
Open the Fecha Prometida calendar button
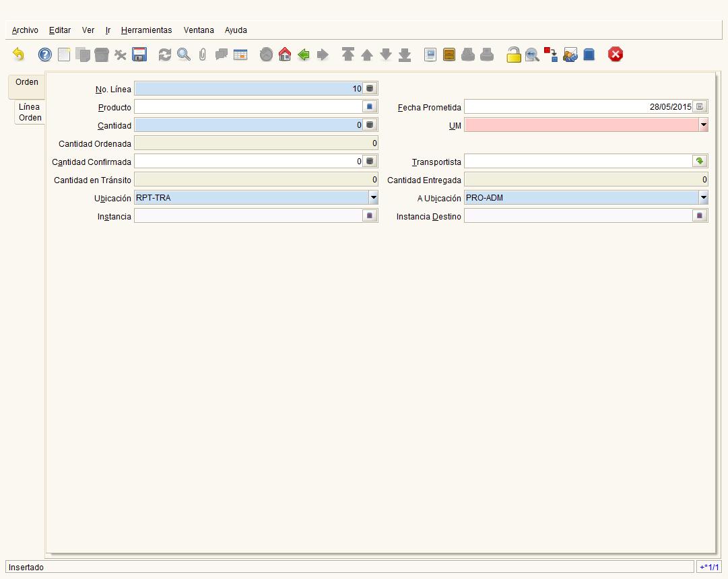pyautogui.click(x=700, y=107)
